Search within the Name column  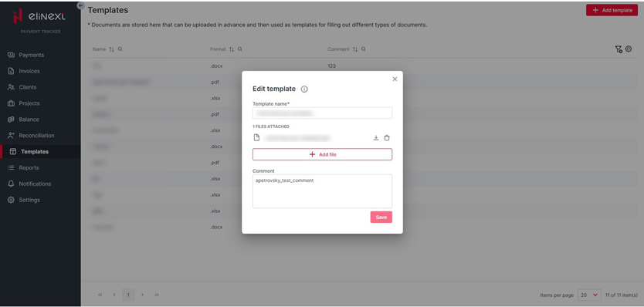pos(120,49)
